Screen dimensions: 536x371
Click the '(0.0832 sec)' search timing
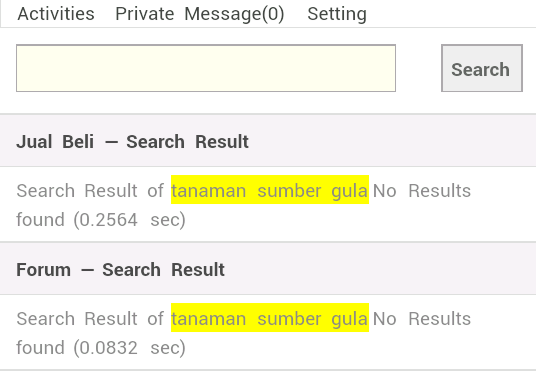[x=130, y=348]
